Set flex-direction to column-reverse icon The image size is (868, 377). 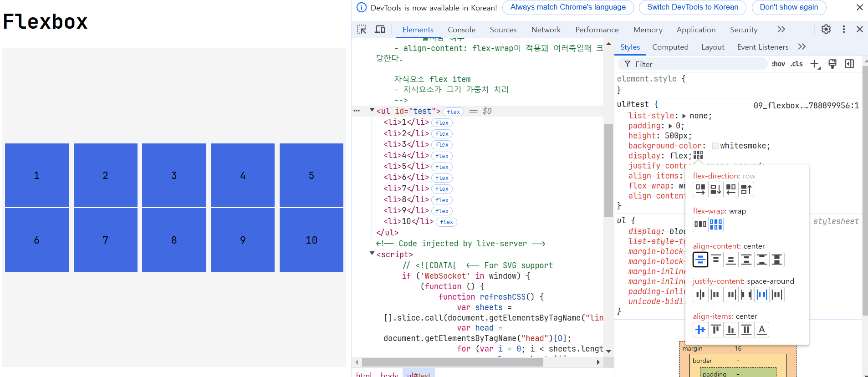click(746, 189)
